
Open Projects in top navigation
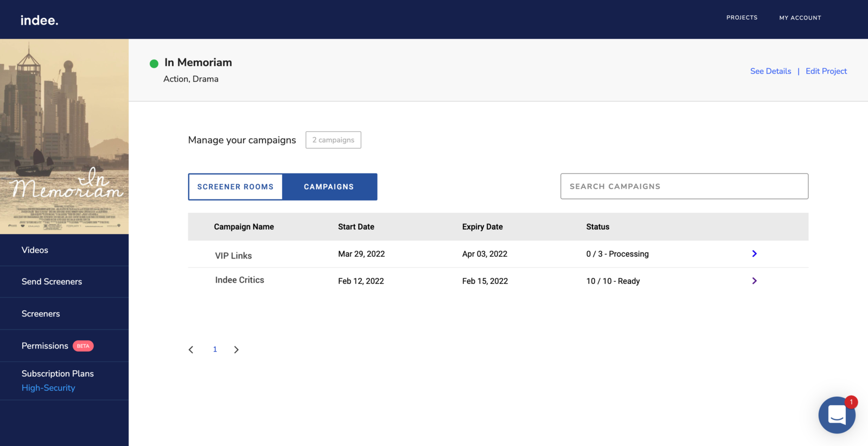click(x=742, y=18)
